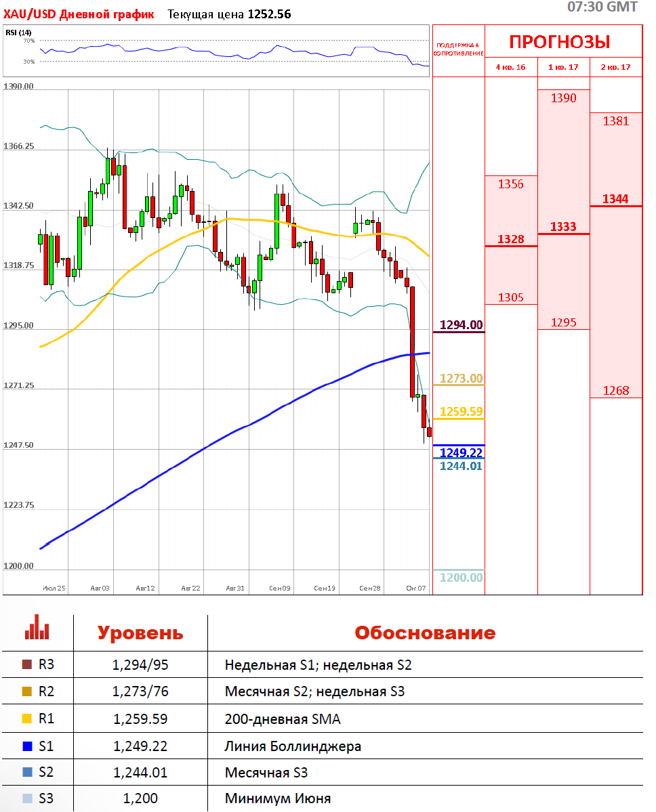
Task: Click the 1249.22 support level label
Action: (461, 452)
